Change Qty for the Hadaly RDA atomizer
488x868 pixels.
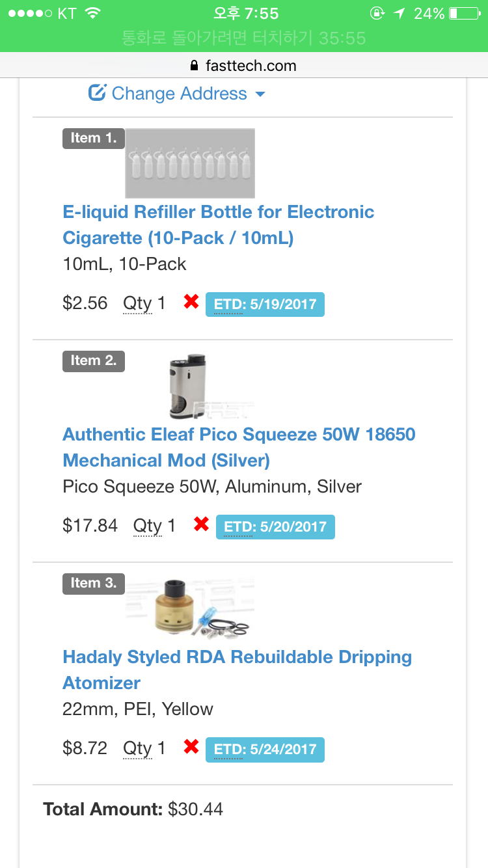click(144, 748)
